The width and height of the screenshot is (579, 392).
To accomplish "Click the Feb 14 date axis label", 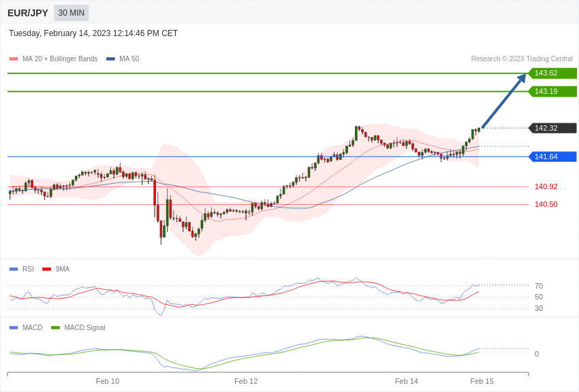I will pos(407,381).
